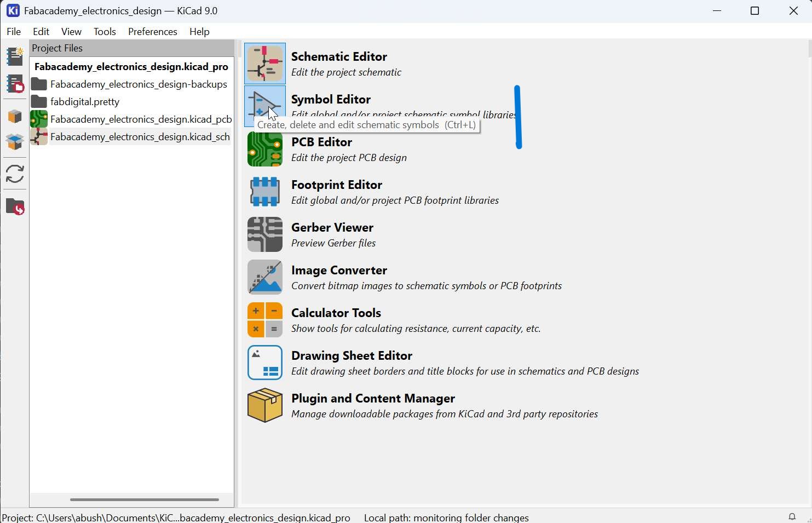Click the notifications bell icon in status bar
Screen dimensions: 812x523
792,516
